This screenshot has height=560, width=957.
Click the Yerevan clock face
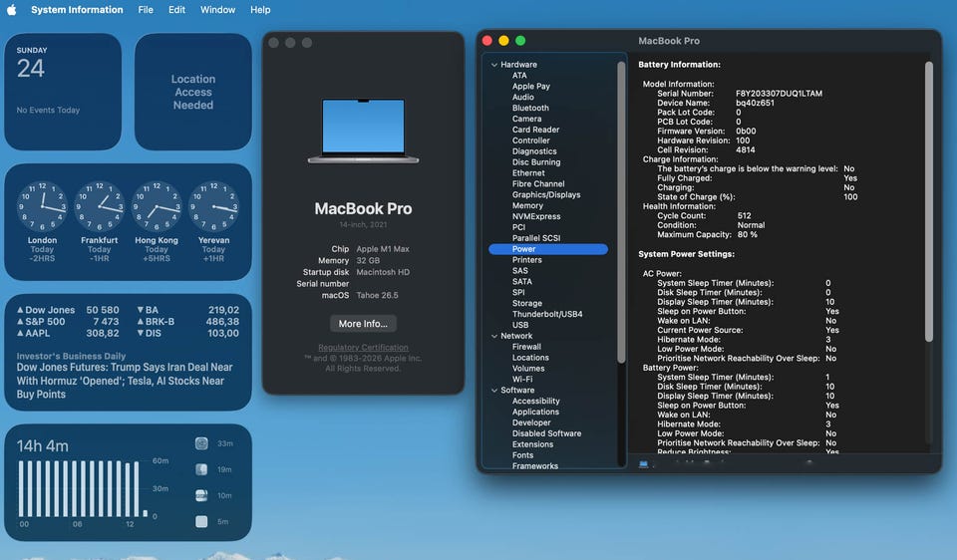point(213,207)
